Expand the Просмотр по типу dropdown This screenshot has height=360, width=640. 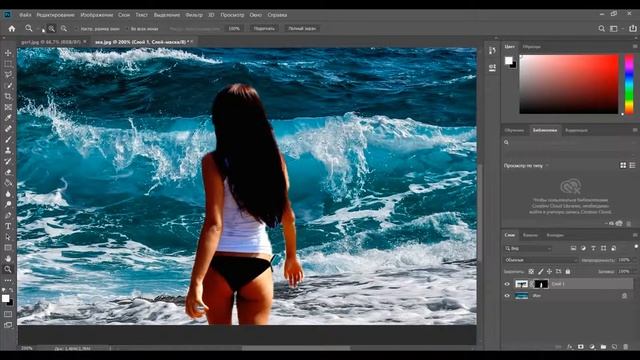tap(526, 166)
